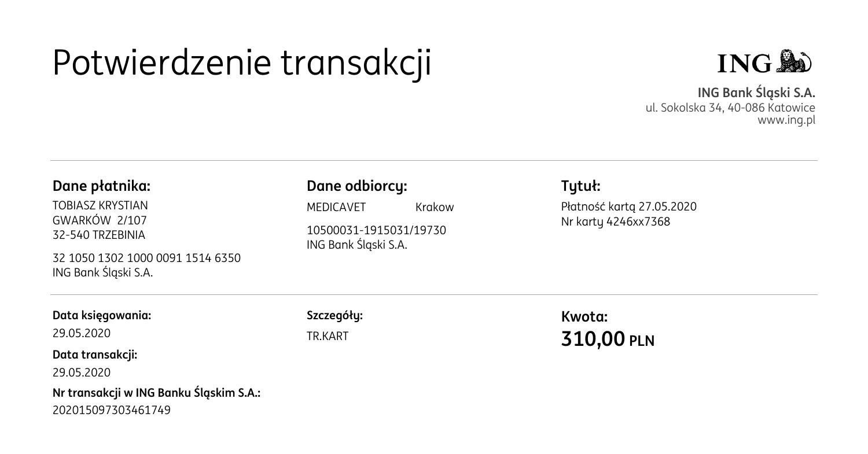The width and height of the screenshot is (868, 454).
Task: Select the ING Bank Śląski S.A. header name
Action: [x=756, y=93]
